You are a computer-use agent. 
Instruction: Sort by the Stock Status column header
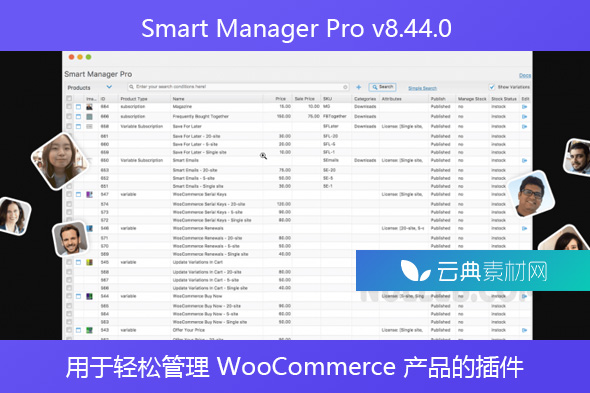click(504, 99)
